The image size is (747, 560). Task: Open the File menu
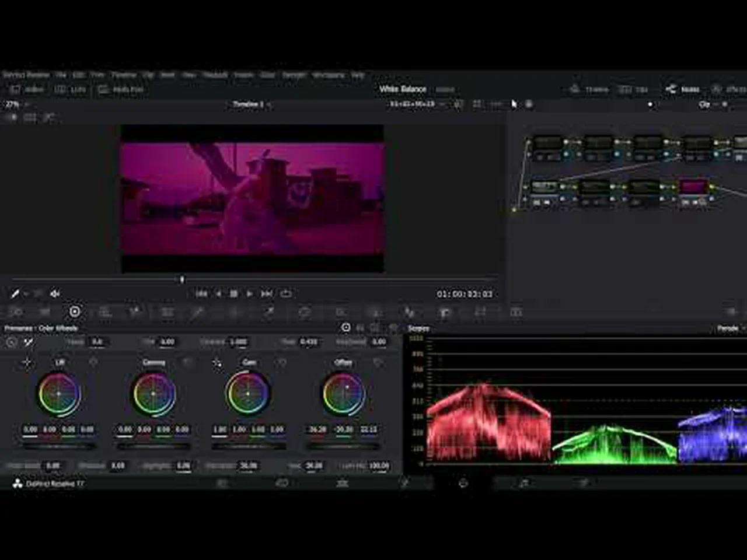pos(61,75)
